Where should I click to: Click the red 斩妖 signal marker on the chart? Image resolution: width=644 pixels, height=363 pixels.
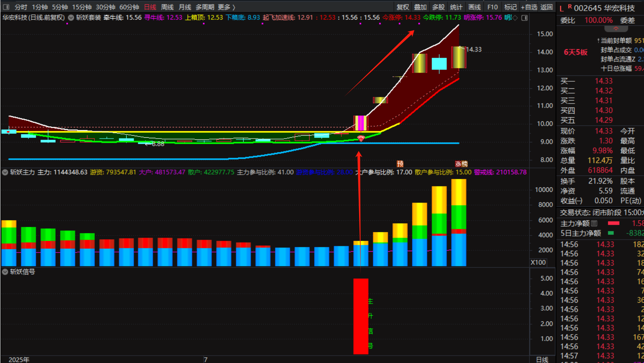click(x=361, y=139)
